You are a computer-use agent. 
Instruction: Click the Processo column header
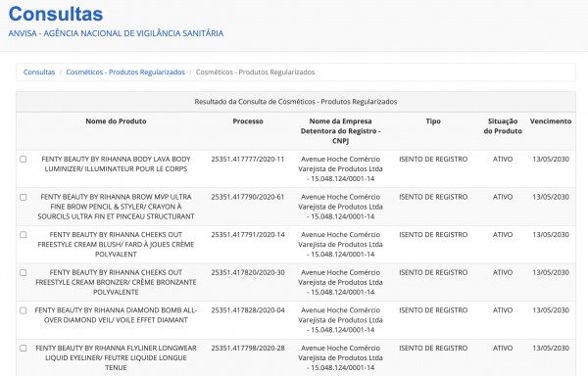pyautogui.click(x=248, y=121)
